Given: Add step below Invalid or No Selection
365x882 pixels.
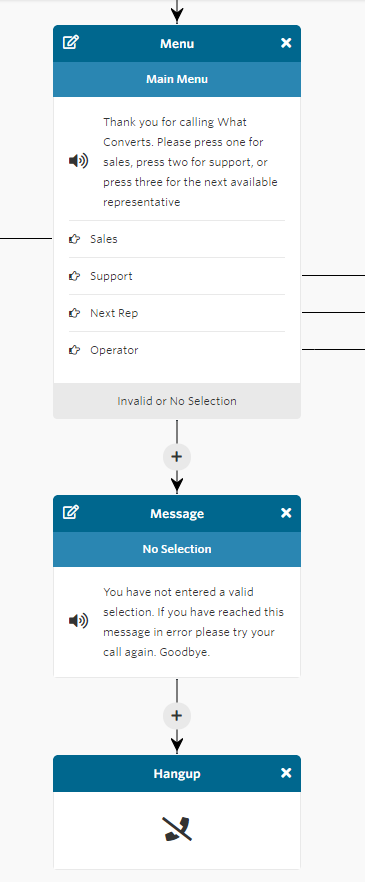Looking at the screenshot, I should click(177, 456).
